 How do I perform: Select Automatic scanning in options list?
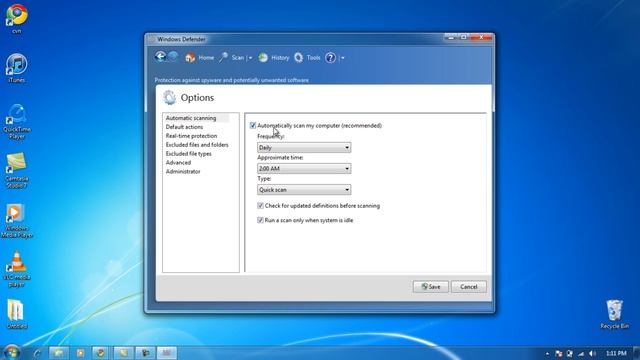click(191, 118)
